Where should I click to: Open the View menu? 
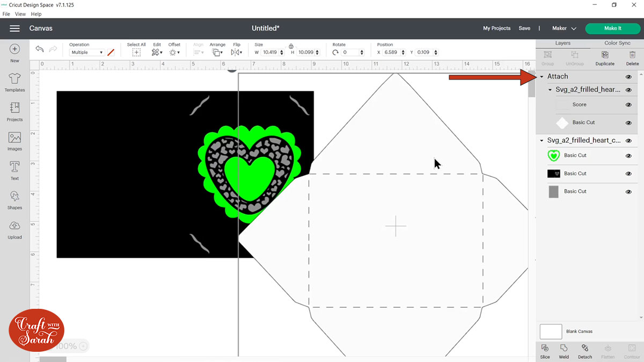[x=20, y=14]
